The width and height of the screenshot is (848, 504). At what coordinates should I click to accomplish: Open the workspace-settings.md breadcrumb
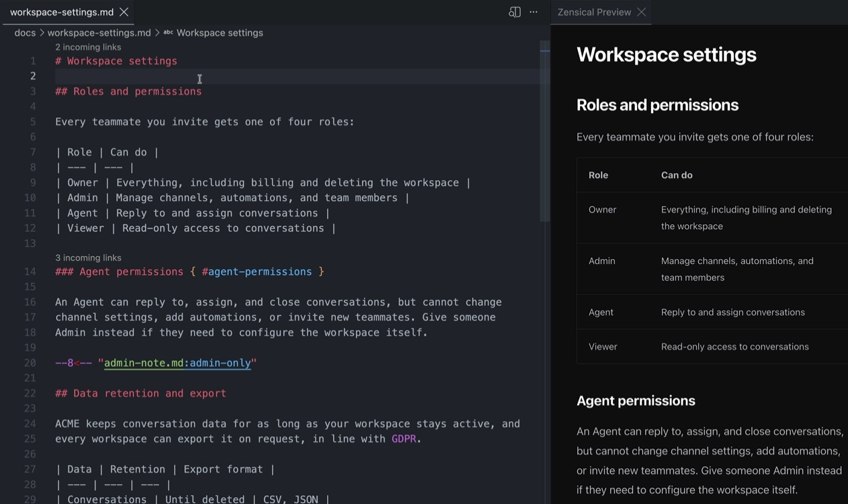coord(99,32)
